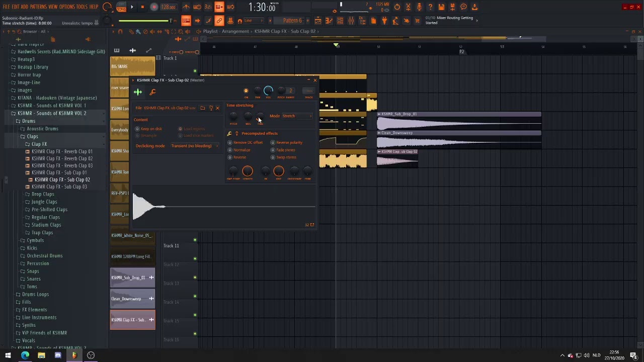Enable Reverse polarity option
Screen dimensions: 644x362
pos(286,142)
